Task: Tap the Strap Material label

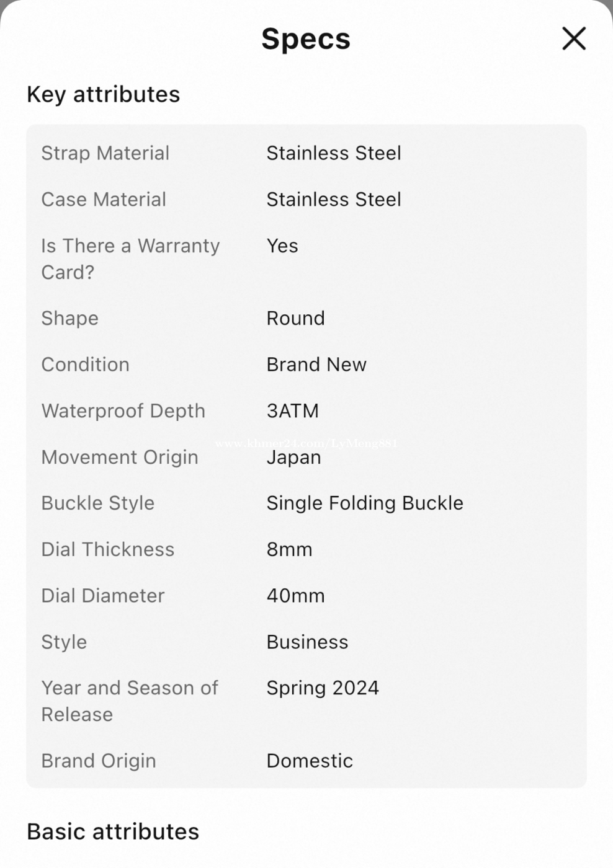Action: 105,153
